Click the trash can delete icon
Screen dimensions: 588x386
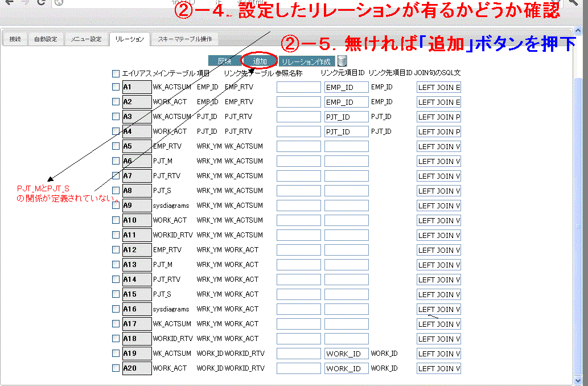pos(342,61)
